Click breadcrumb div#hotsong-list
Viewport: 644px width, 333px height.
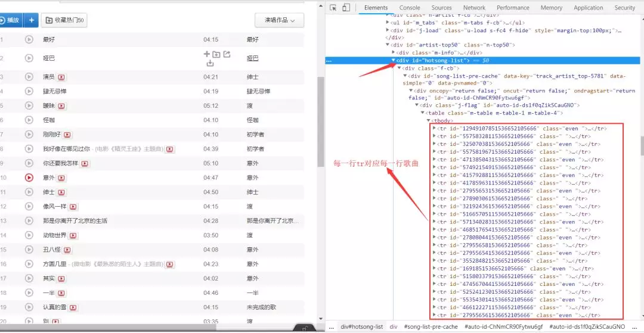(362, 327)
